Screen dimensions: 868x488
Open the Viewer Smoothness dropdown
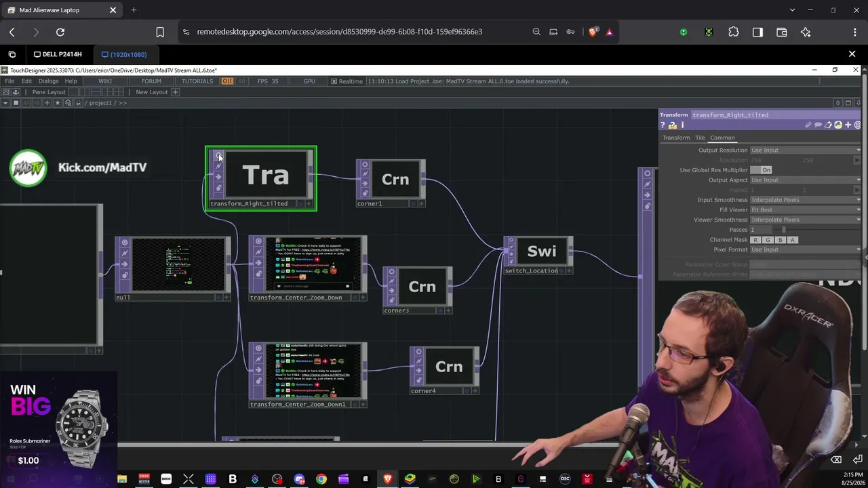(x=806, y=220)
